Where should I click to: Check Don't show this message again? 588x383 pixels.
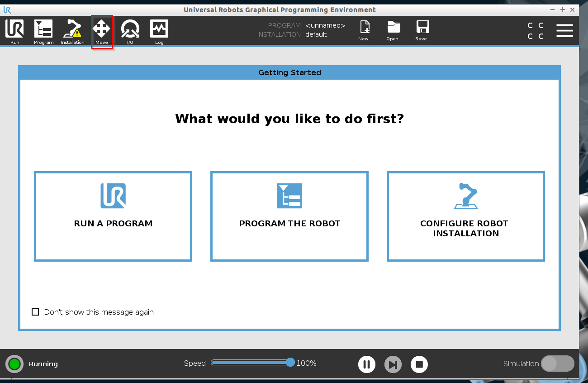[x=35, y=312]
